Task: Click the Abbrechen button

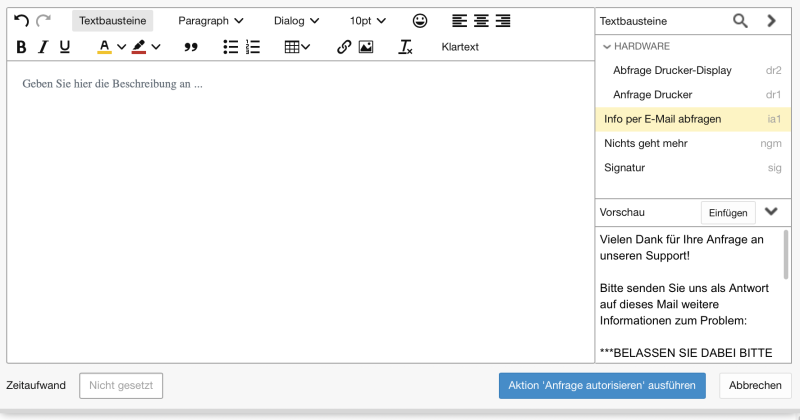Action: point(755,386)
